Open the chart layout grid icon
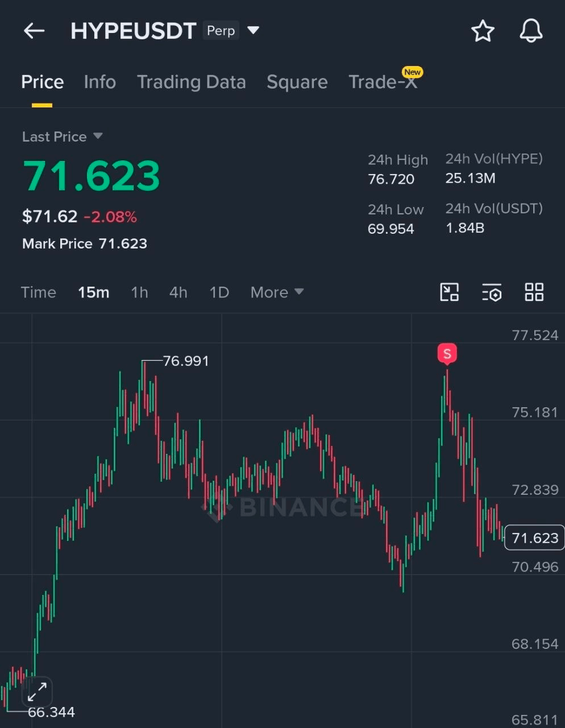This screenshot has width=565, height=728. (x=534, y=292)
